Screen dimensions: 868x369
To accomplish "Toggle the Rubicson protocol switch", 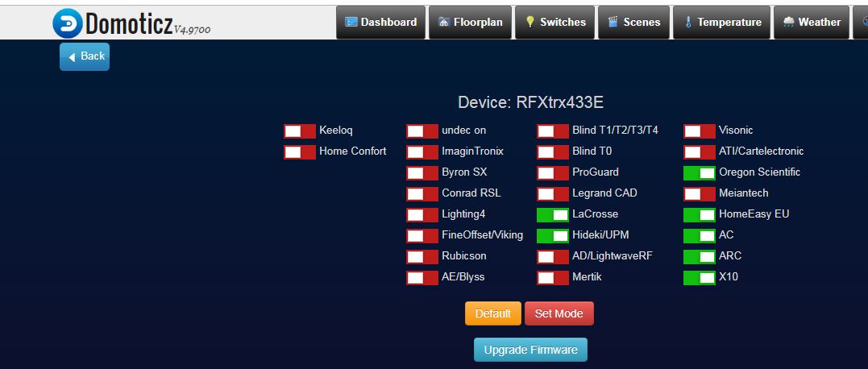I will click(x=422, y=257).
